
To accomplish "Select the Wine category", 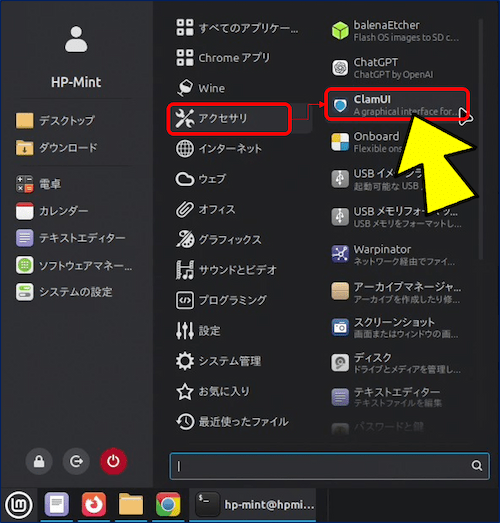I will [200, 88].
